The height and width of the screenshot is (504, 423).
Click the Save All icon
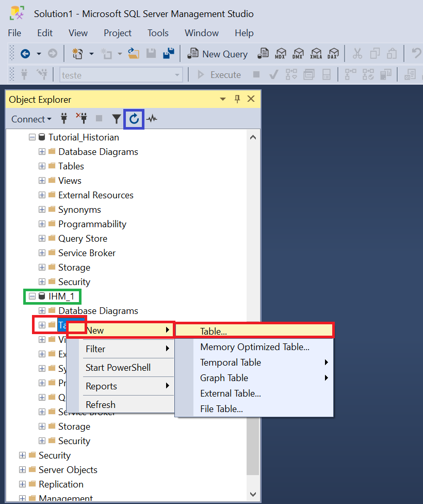[x=169, y=53]
